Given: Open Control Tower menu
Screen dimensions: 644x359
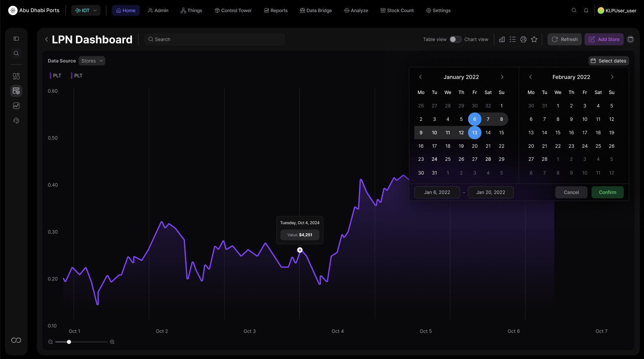Looking at the screenshot, I should (233, 11).
